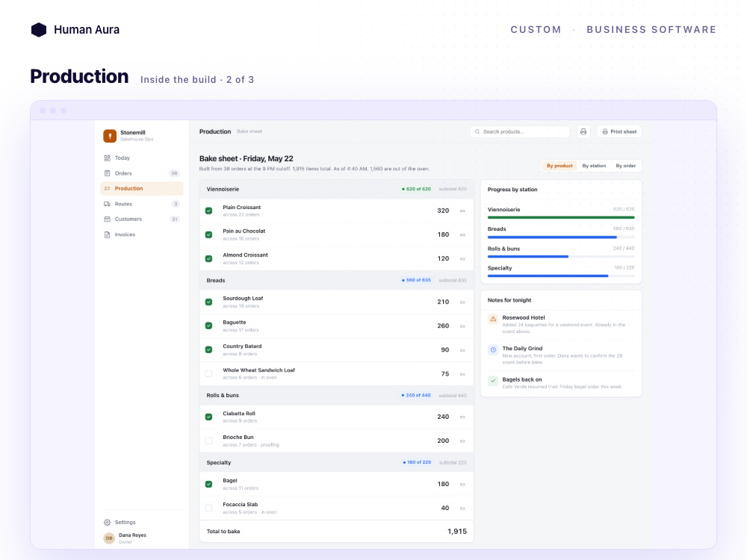The width and height of the screenshot is (747, 560).
Task: Open the Invoices page
Action: (x=141, y=234)
